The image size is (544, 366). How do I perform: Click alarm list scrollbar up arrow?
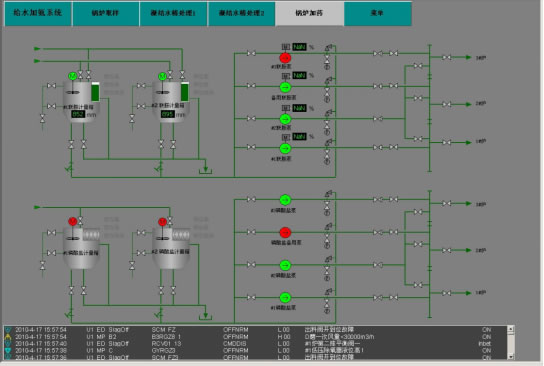[x=511, y=328]
